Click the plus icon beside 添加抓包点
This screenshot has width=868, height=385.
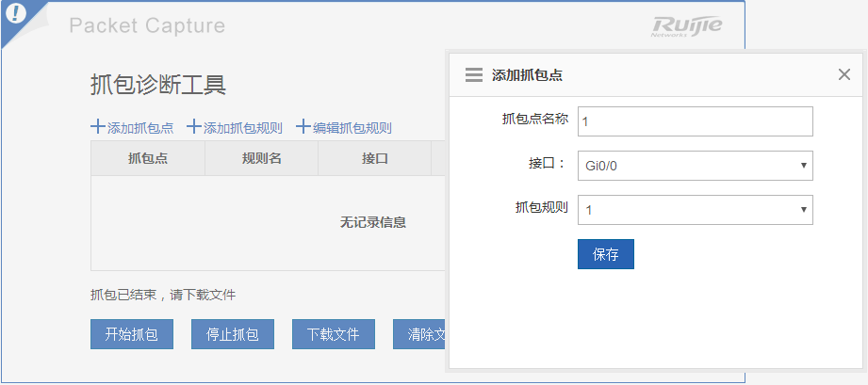point(97,127)
